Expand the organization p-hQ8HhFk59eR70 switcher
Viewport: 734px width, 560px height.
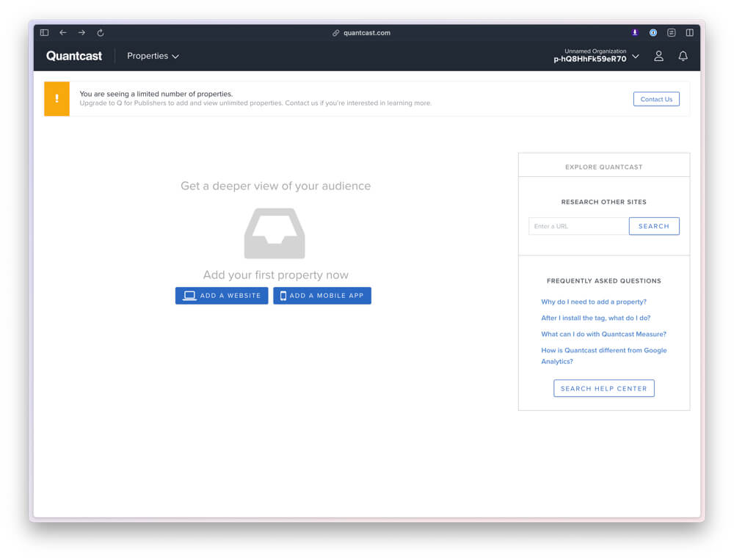[596, 56]
